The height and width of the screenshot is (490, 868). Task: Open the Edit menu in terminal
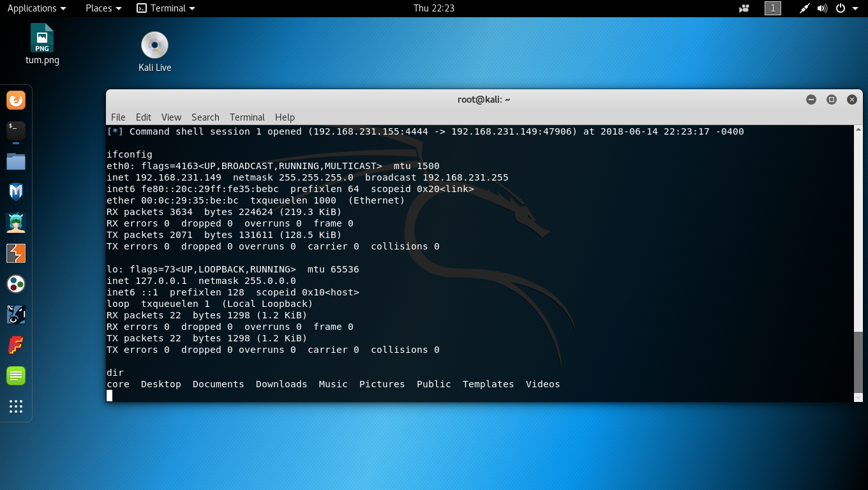pyautogui.click(x=144, y=117)
